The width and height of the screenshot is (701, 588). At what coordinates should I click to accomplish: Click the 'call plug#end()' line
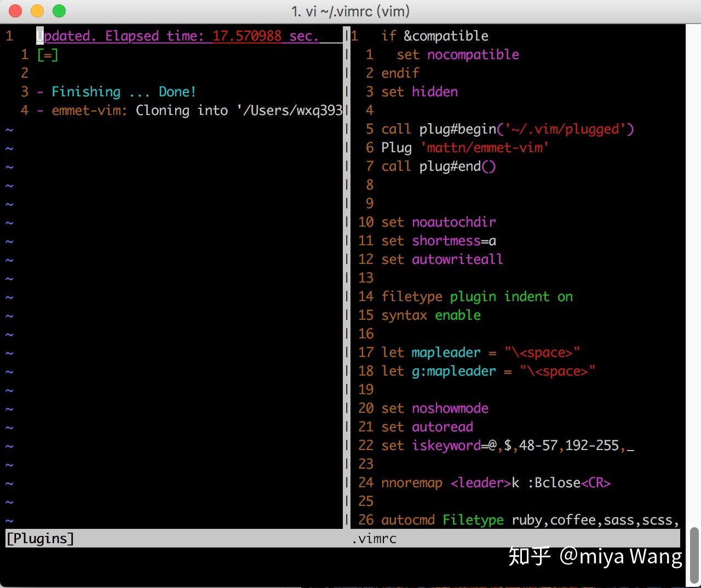tap(439, 166)
